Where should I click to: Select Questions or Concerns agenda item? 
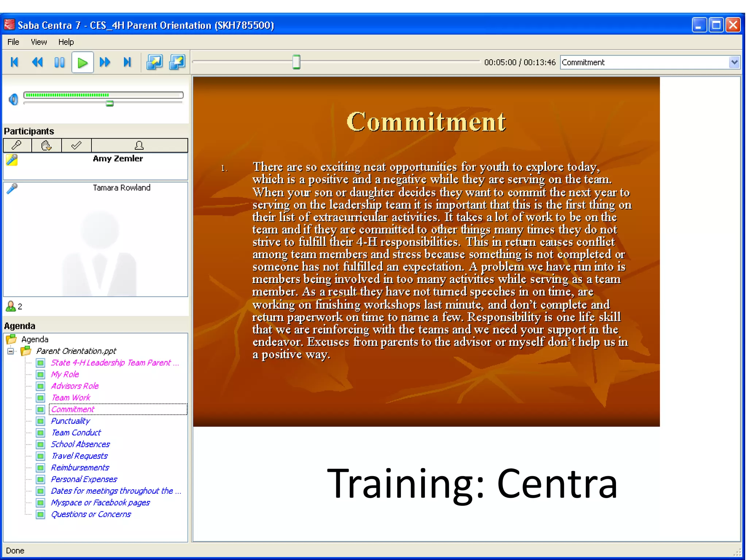91,514
